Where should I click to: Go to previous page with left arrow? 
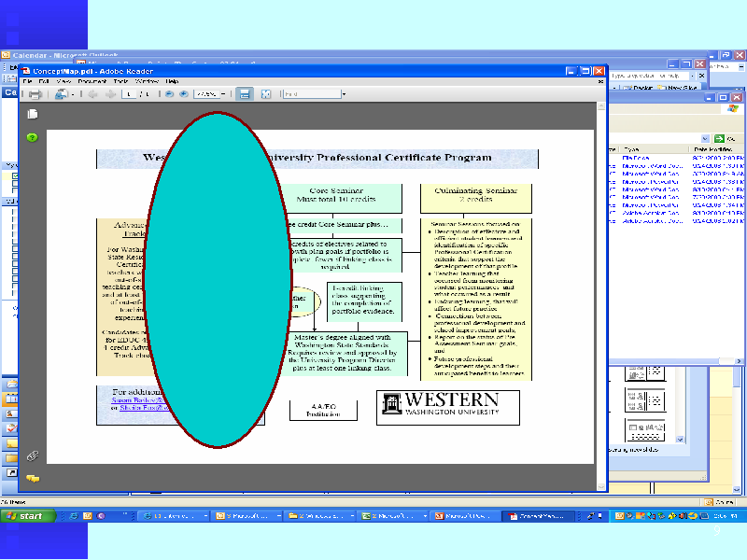[x=92, y=94]
